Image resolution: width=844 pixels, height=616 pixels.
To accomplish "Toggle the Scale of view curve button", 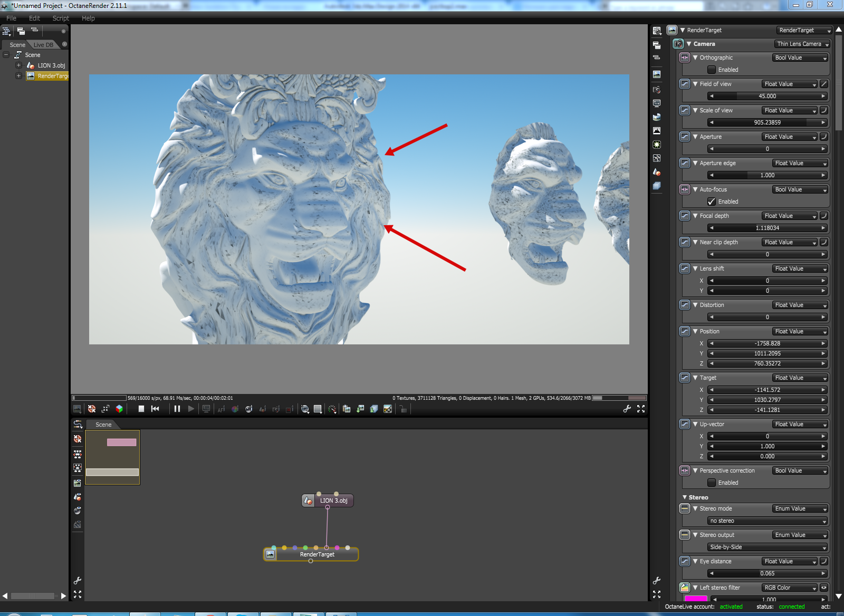I will (824, 110).
